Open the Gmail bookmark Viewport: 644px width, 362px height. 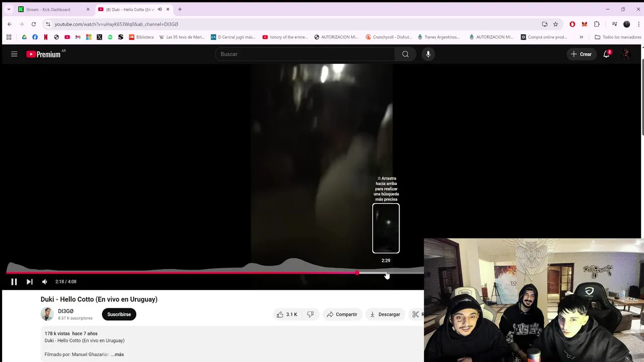click(x=78, y=37)
